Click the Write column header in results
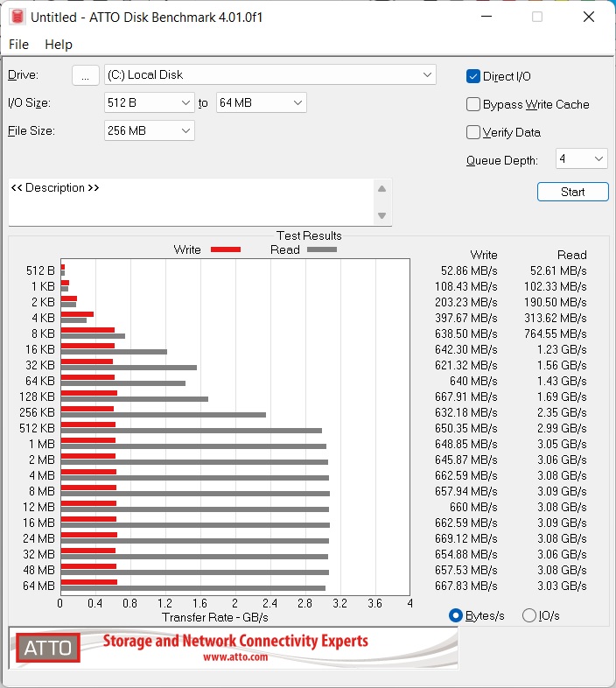The height and width of the screenshot is (688, 616). click(484, 255)
